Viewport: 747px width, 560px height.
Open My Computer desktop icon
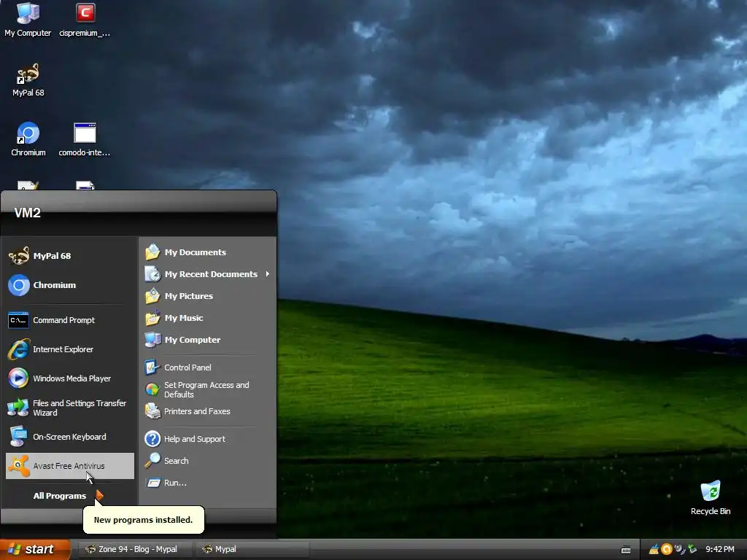pos(28,19)
